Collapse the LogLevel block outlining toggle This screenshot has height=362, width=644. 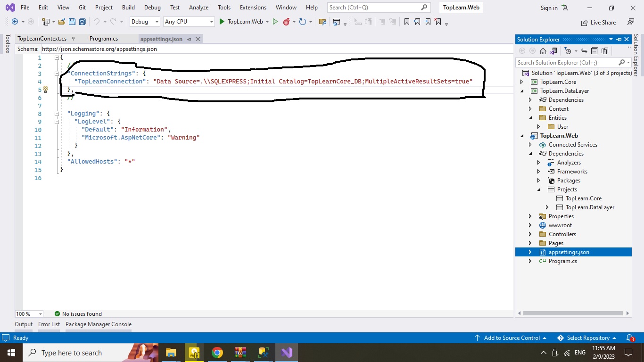click(x=57, y=122)
